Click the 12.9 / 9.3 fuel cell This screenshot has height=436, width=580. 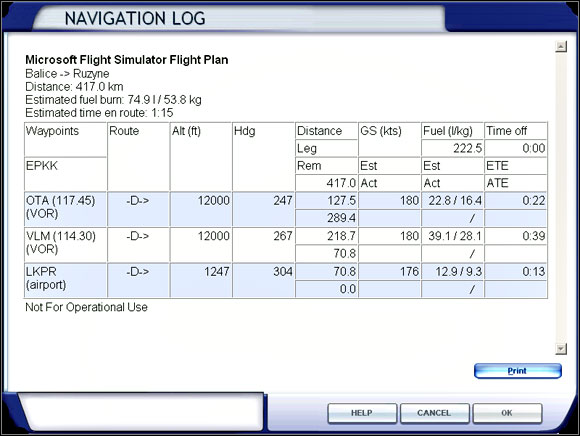(x=452, y=272)
